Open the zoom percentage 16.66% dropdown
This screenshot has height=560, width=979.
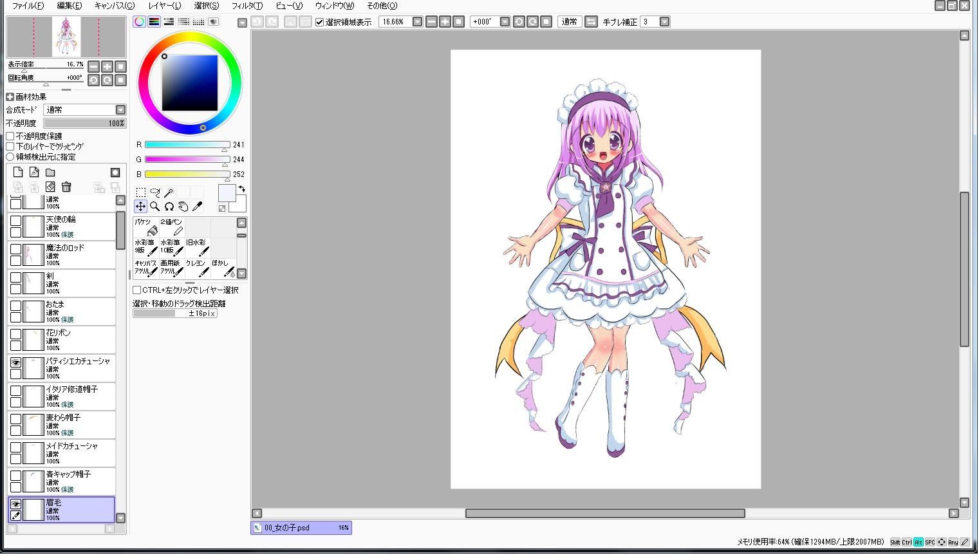coord(417,21)
